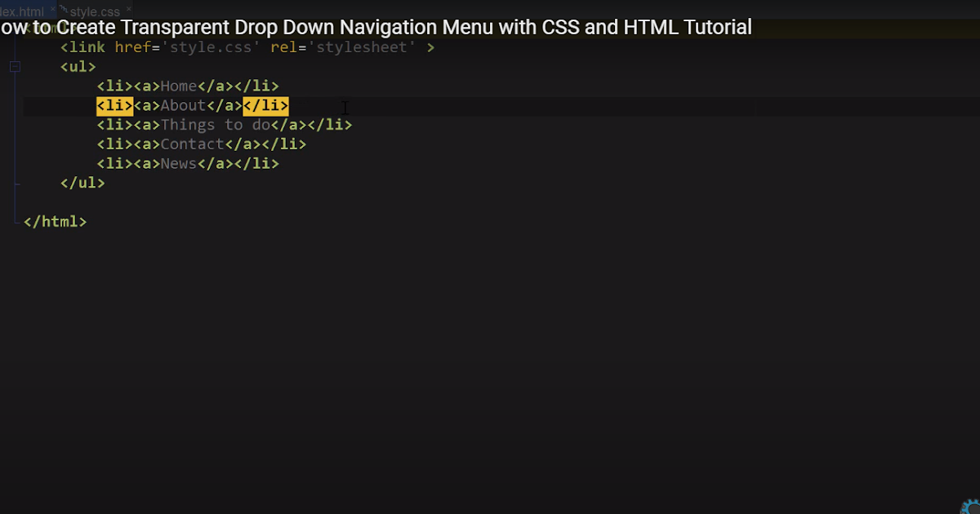Click the tutorial title overlay text

[376, 27]
